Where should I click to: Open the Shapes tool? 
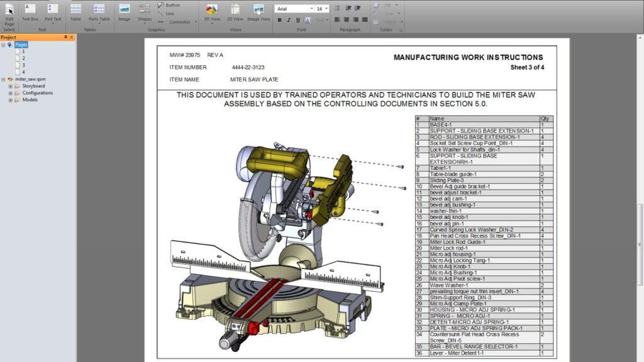145,12
